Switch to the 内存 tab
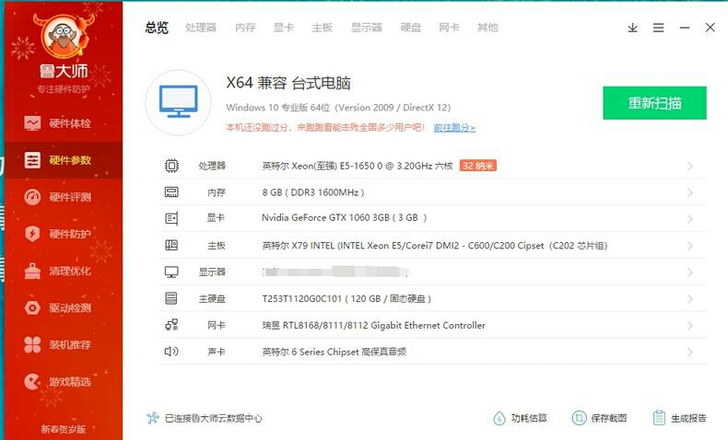 coord(245,28)
